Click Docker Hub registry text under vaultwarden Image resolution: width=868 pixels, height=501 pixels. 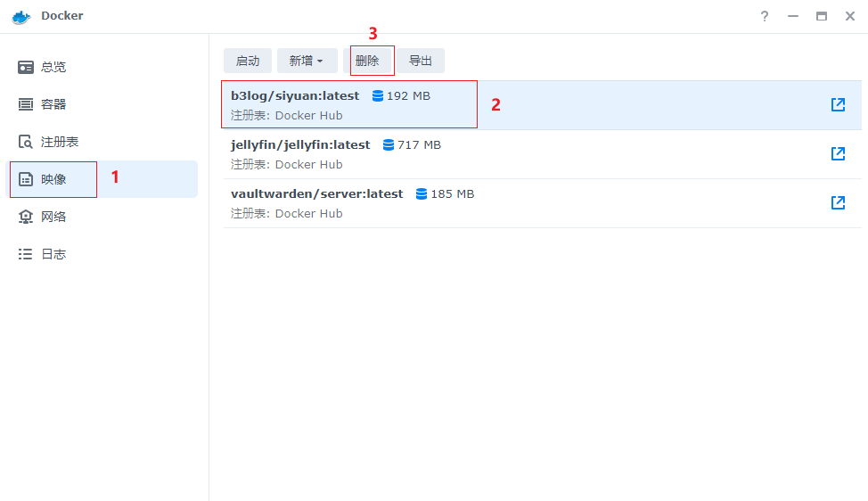(309, 214)
